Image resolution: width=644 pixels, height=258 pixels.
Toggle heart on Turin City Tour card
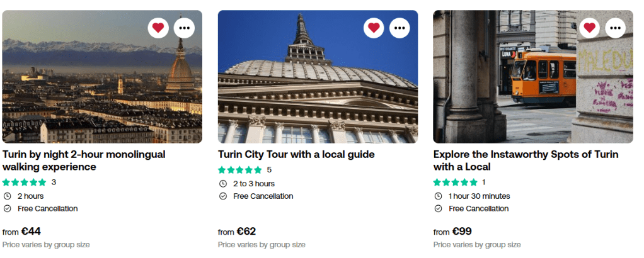374,28
